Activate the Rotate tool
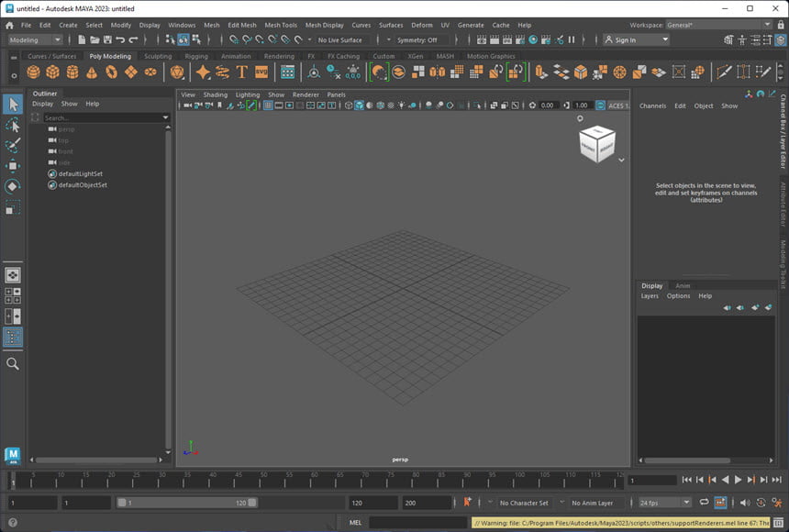 pos(13,186)
